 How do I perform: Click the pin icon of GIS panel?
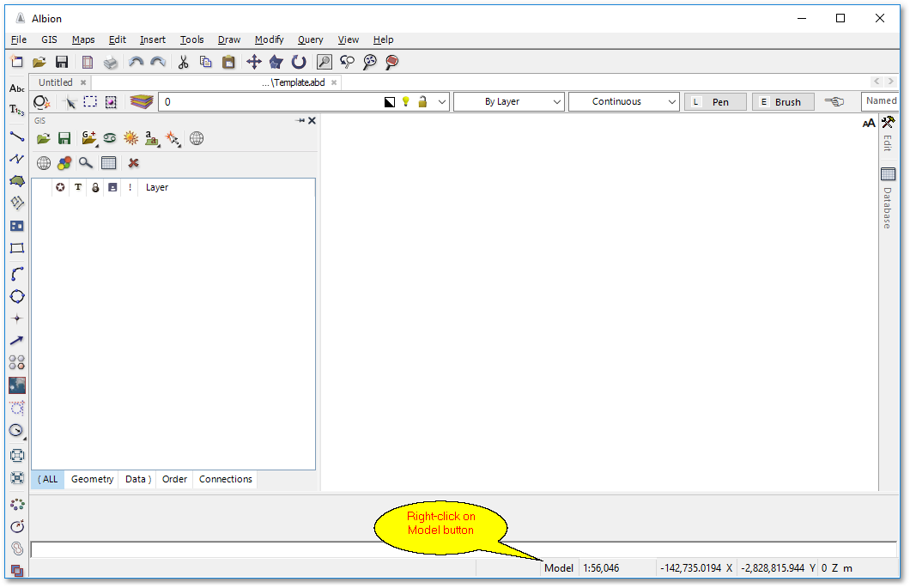coord(300,121)
